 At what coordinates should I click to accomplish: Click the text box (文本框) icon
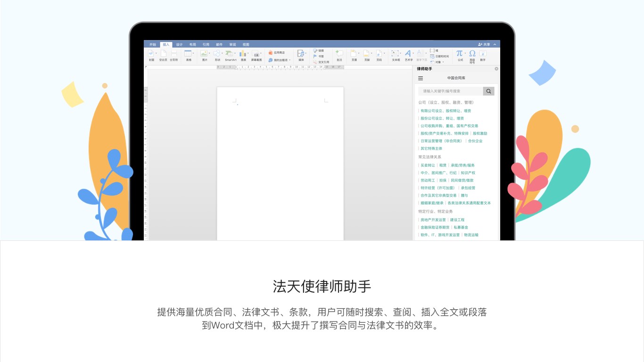395,54
